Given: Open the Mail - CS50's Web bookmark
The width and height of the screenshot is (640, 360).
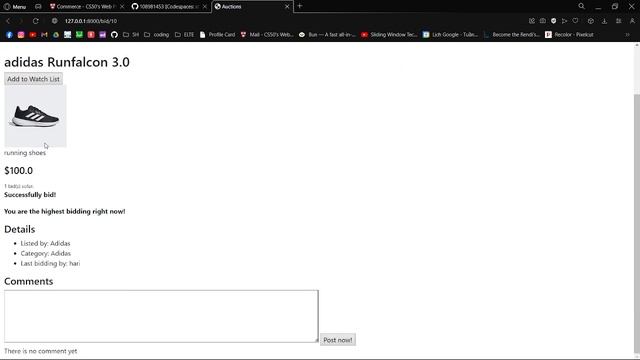Looking at the screenshot, I should coord(267,35).
